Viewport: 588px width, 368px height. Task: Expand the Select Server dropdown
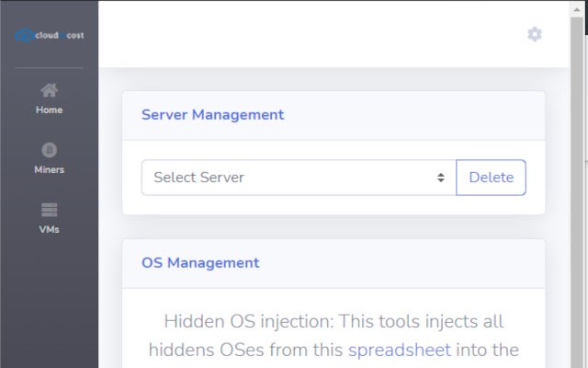(x=299, y=178)
